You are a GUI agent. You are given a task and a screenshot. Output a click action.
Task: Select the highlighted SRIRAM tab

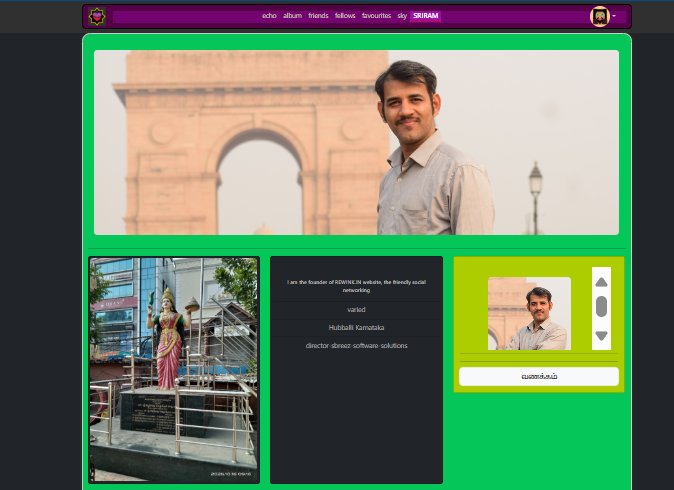point(425,16)
